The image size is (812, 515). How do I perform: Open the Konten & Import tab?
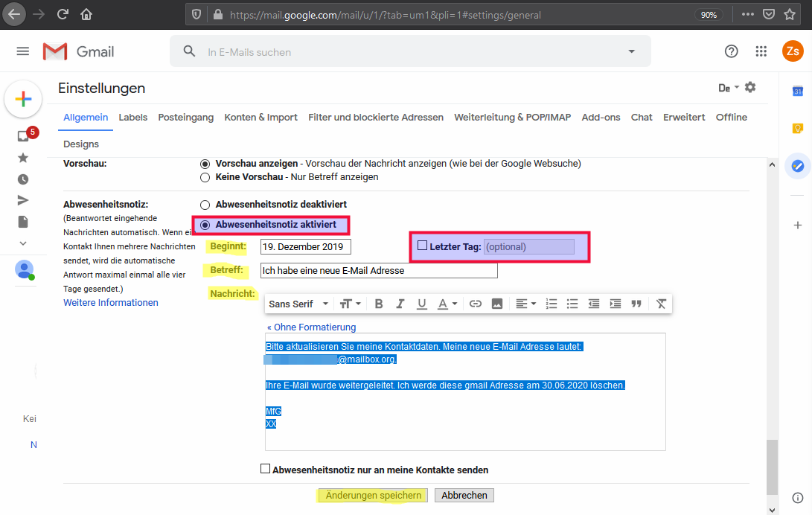(261, 118)
